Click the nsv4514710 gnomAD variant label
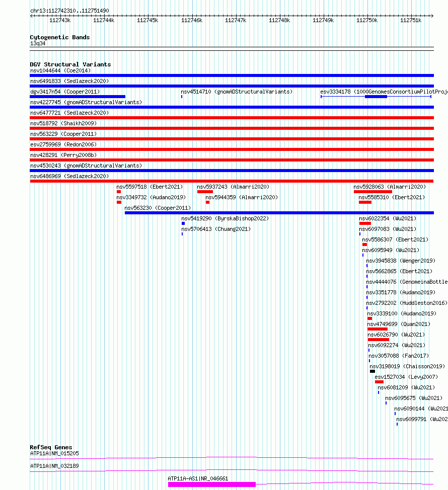Screen dimensions: 448x490 (237, 92)
